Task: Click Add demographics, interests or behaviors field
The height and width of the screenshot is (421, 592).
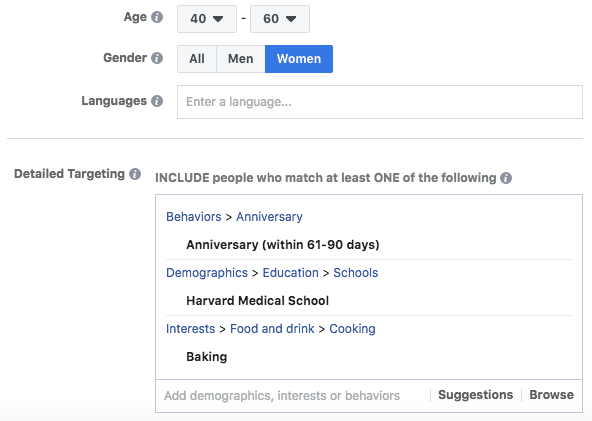Action: 293,396
